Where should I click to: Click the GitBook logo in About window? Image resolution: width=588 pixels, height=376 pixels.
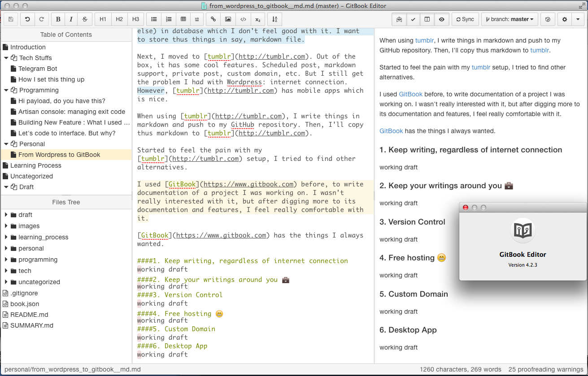pos(523,230)
